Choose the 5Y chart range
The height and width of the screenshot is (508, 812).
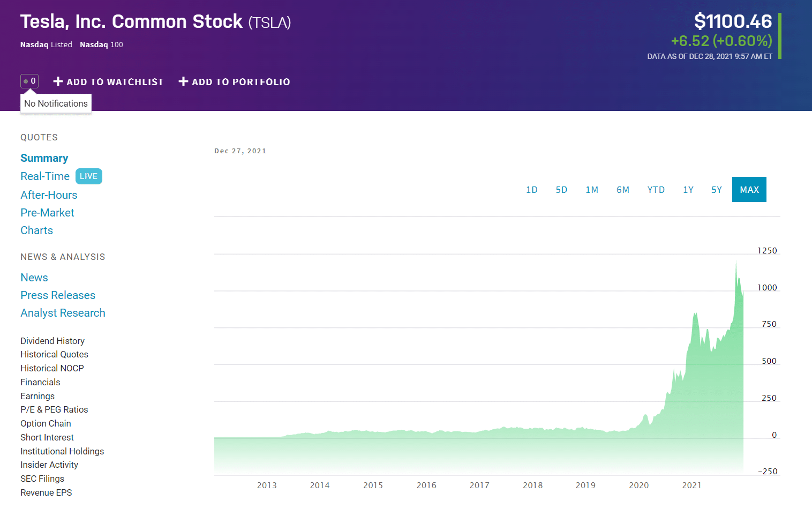717,190
